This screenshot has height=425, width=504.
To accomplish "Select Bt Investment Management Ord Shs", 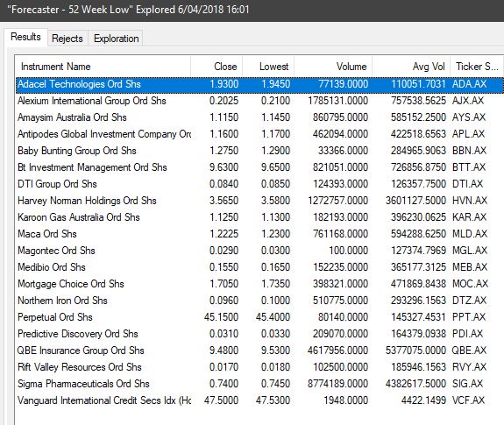I will (259, 167).
